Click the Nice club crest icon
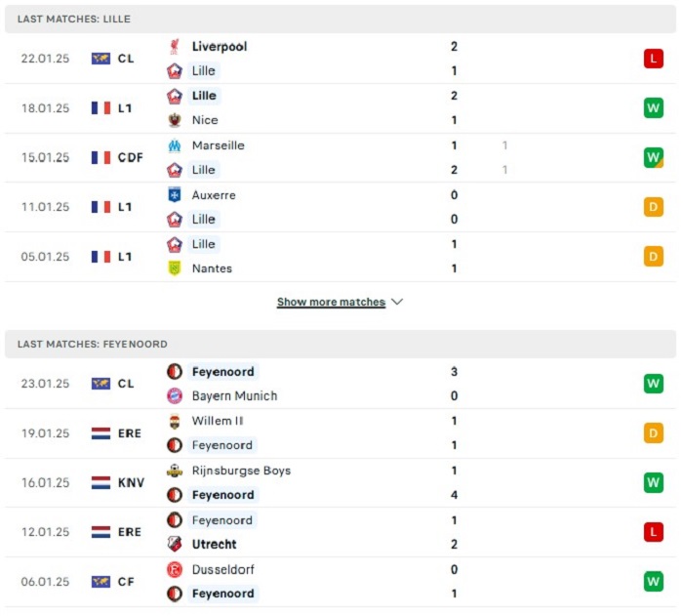 (175, 120)
